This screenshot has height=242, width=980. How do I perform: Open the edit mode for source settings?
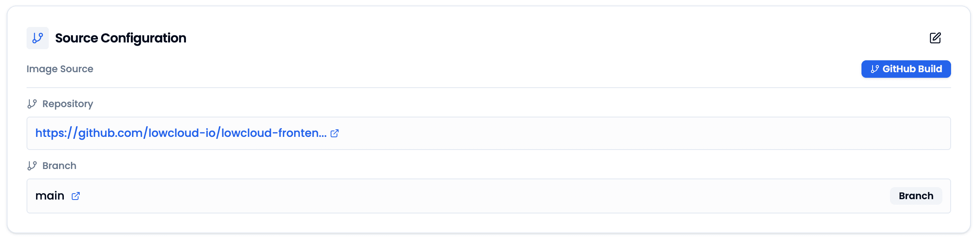936,38
